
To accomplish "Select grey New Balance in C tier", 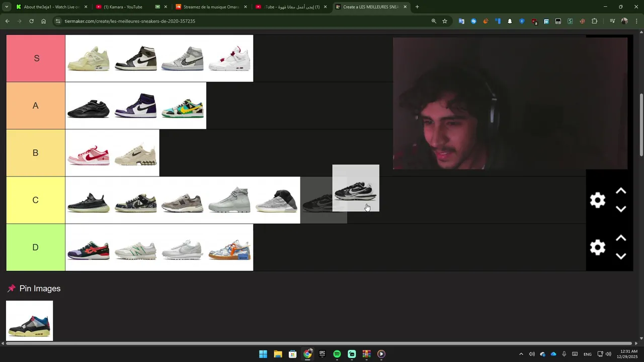I will (x=183, y=200).
